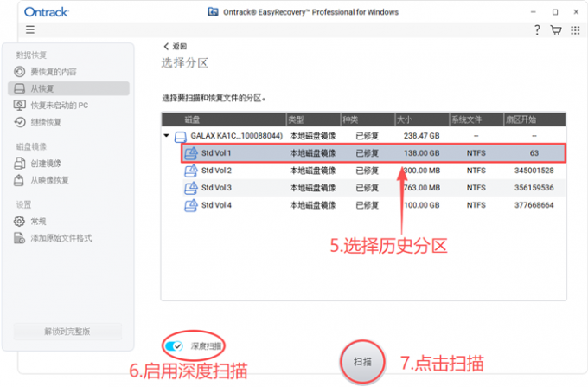Click the GALAX KA1C...100088044) disk name
Viewport: 588px width, 387px height.
click(237, 136)
